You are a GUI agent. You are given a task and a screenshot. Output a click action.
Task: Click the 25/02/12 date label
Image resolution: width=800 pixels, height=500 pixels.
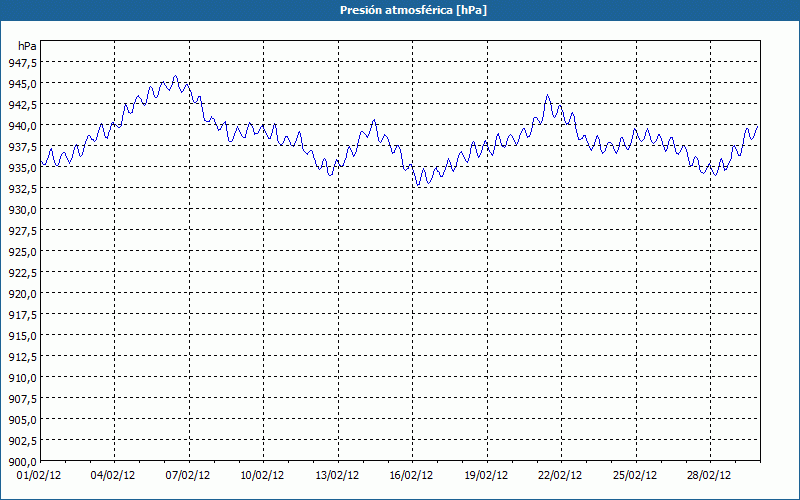point(635,475)
